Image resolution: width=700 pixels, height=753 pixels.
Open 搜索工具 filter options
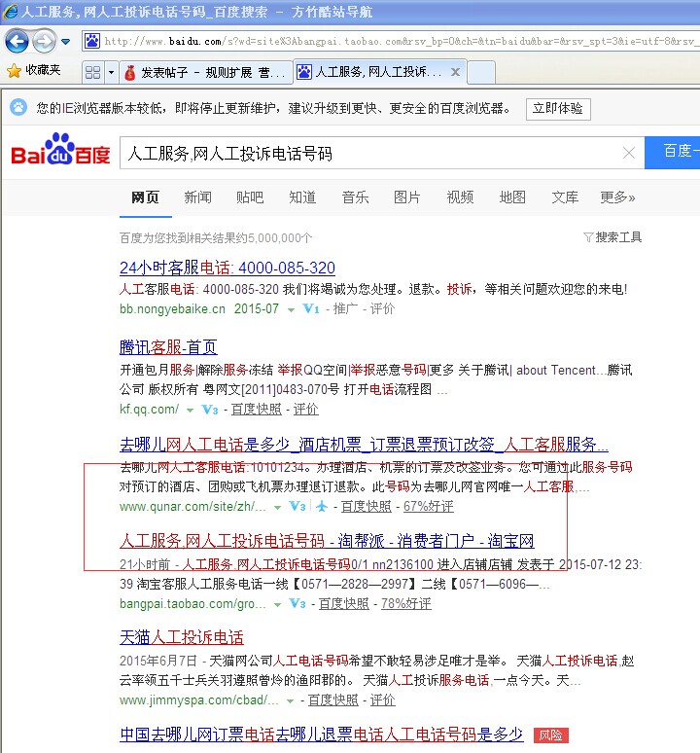click(612, 237)
